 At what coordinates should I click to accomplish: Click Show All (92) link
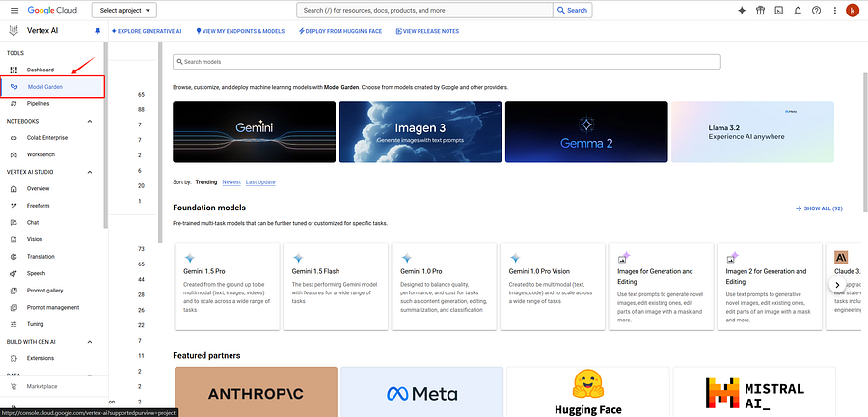tap(819, 208)
